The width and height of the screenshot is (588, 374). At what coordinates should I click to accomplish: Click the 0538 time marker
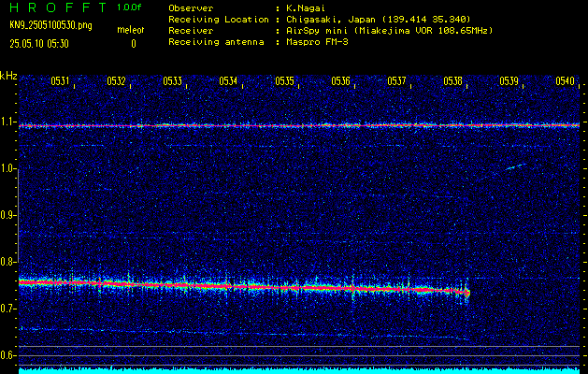pos(452,81)
